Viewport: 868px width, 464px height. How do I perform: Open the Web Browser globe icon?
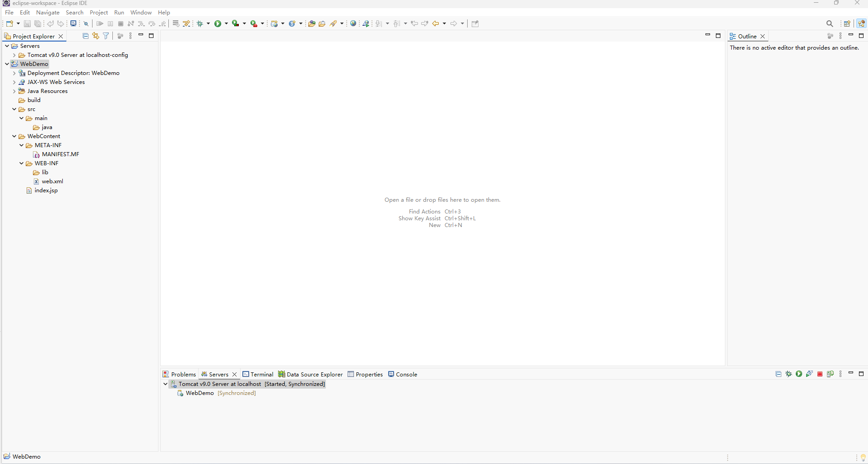[x=353, y=23]
